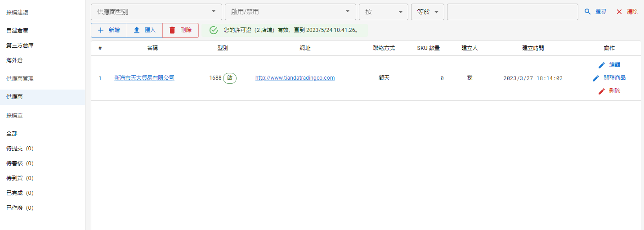Click the 採購單 sidebar heading
The image size is (644, 230).
click(x=14, y=116)
